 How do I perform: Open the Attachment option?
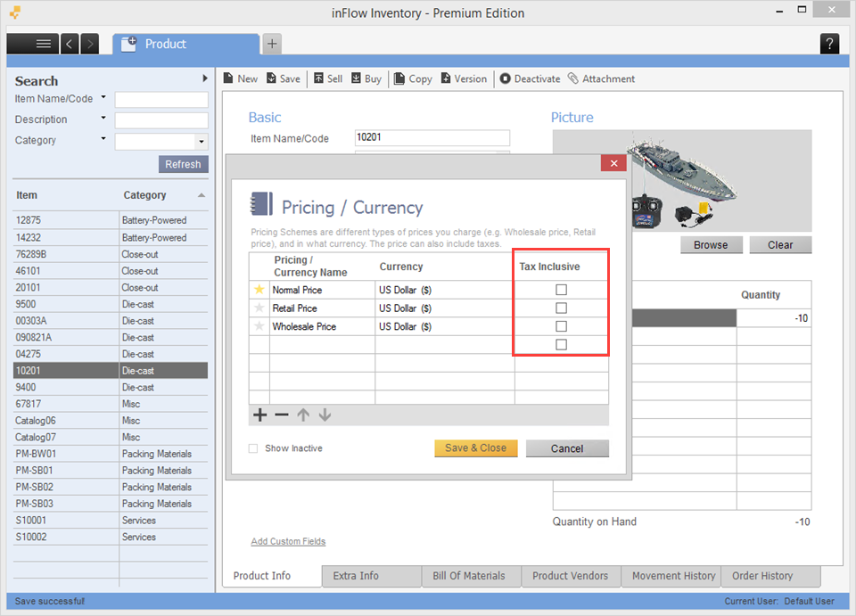point(601,78)
